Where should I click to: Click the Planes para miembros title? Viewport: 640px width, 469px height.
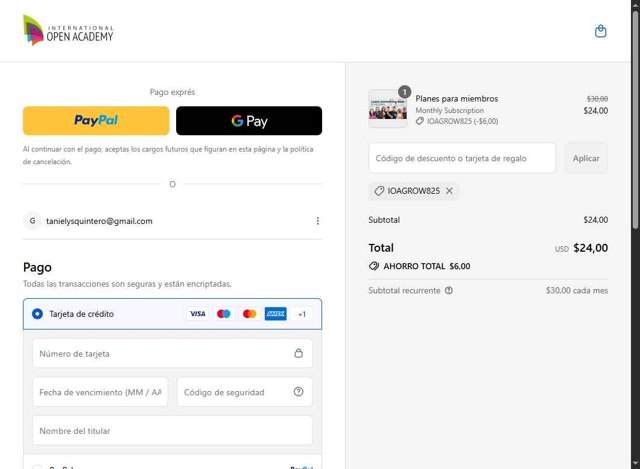coord(457,98)
